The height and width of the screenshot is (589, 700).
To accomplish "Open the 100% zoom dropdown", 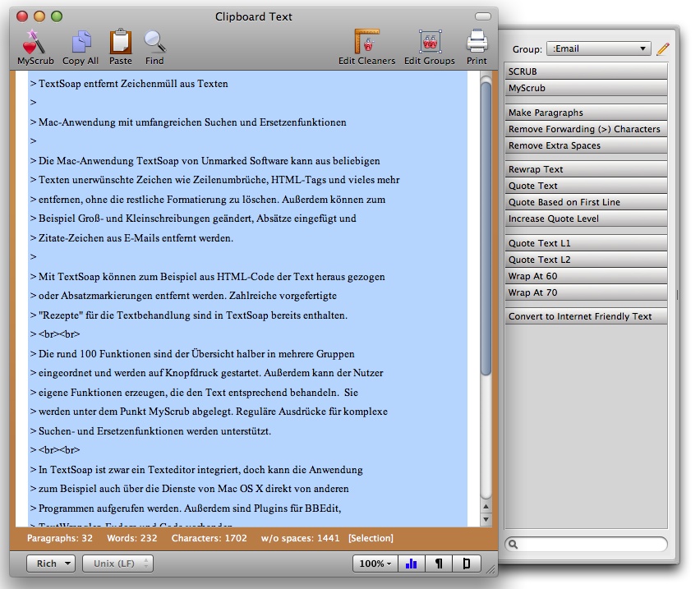I will coord(375,564).
